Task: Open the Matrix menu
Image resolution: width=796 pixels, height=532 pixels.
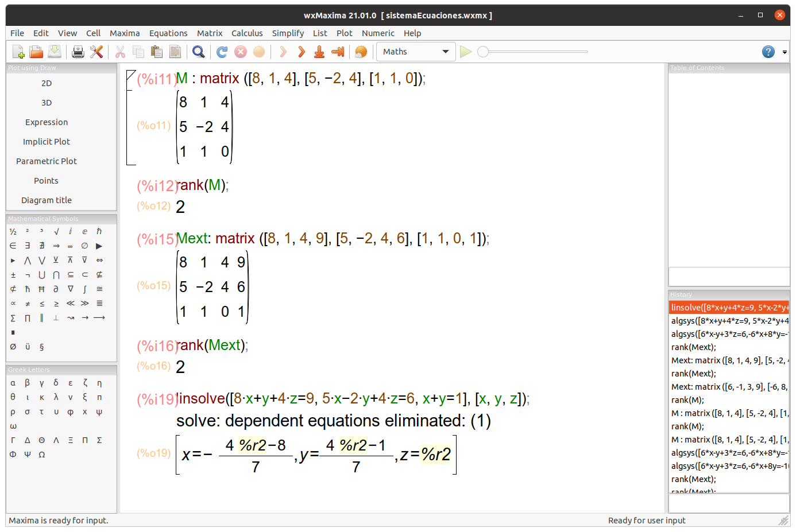Action: click(210, 33)
